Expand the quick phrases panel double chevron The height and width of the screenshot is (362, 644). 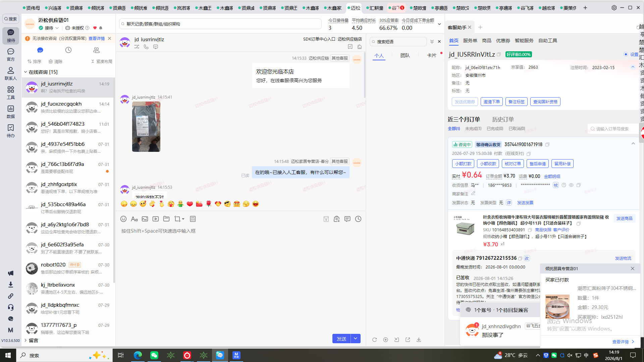coord(432,42)
